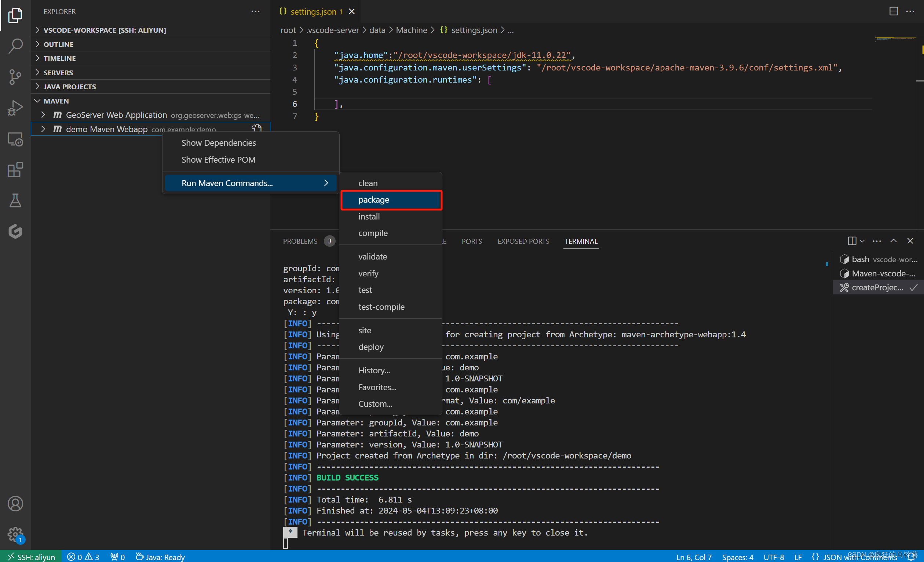Open the Manage gear menu
This screenshot has width=924, height=562.
(x=15, y=534)
